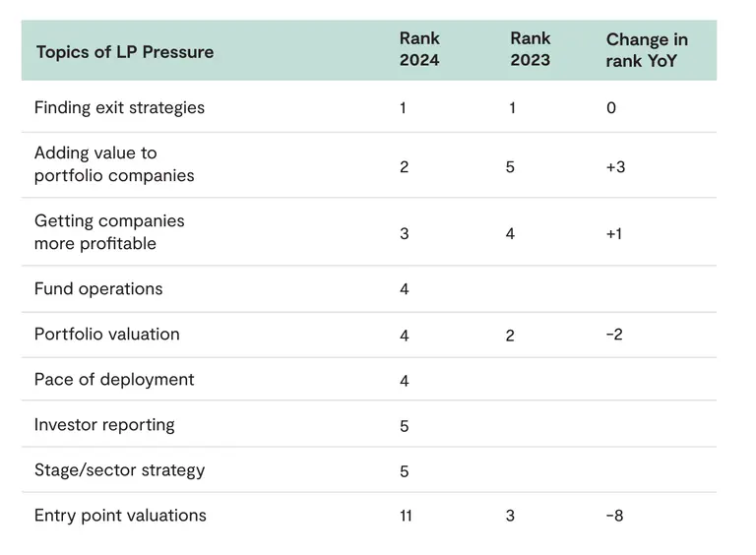756x555 pixels.
Task: Select the 'Rank 2023' column header
Action: click(530, 49)
